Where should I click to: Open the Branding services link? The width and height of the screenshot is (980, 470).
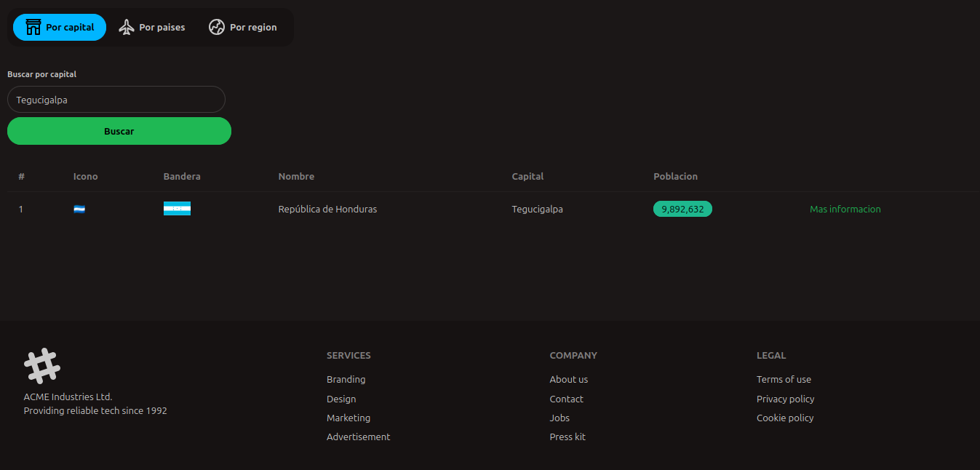(x=346, y=380)
